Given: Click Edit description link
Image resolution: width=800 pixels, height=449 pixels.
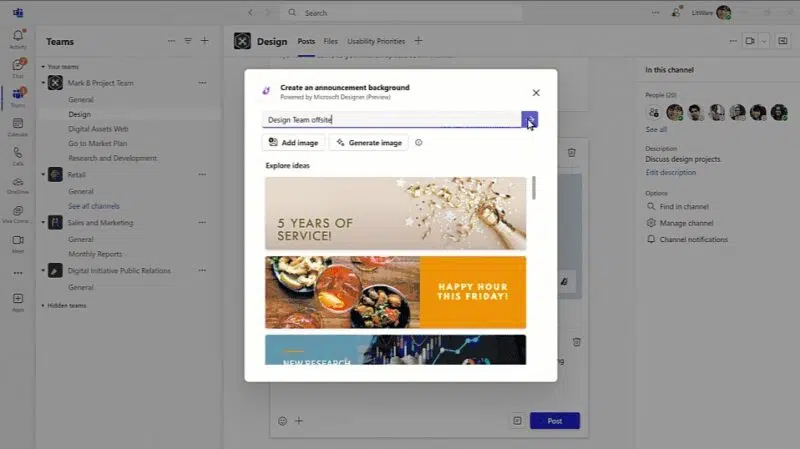Looking at the screenshot, I should [x=670, y=172].
